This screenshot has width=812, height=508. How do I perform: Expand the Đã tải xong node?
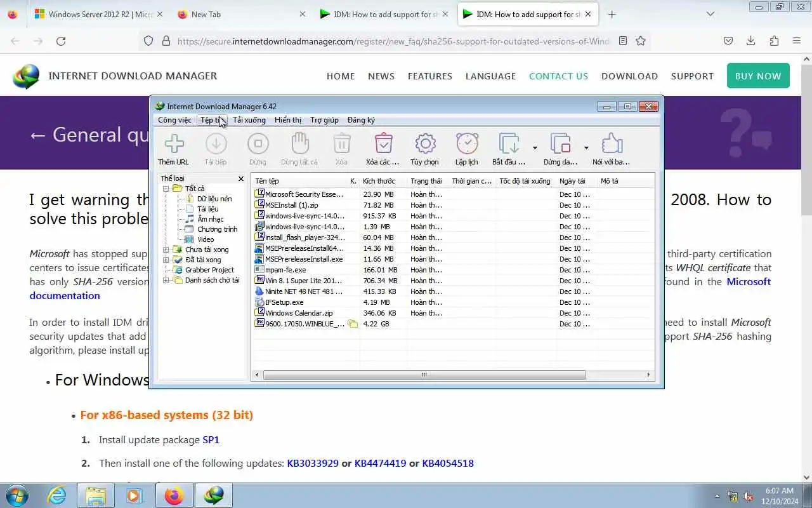tap(166, 260)
